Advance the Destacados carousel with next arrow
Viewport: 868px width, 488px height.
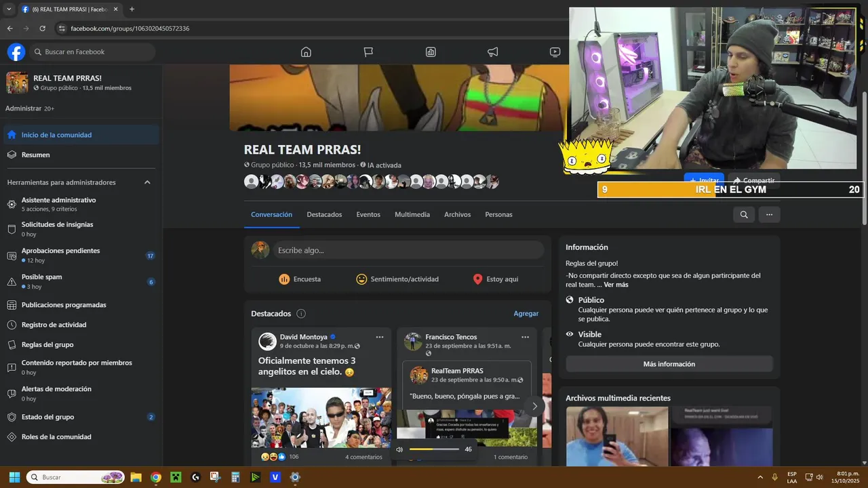[534, 406]
